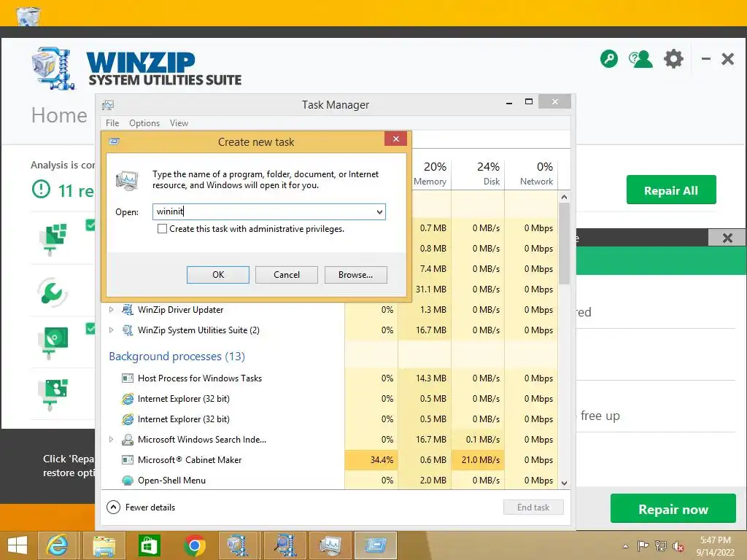Image resolution: width=747 pixels, height=560 pixels.
Task: Click the green Repair All button
Action: (671, 190)
